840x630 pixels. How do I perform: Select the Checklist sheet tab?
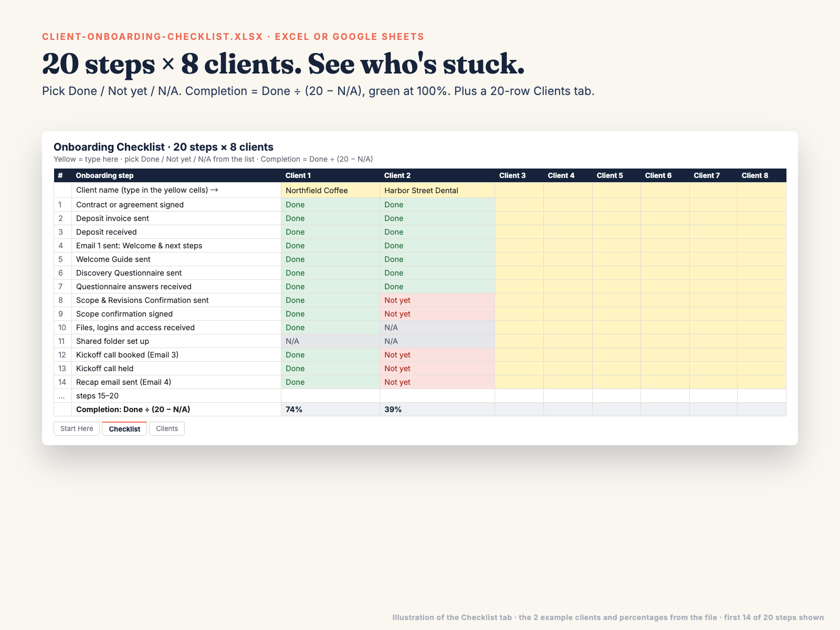click(x=124, y=428)
